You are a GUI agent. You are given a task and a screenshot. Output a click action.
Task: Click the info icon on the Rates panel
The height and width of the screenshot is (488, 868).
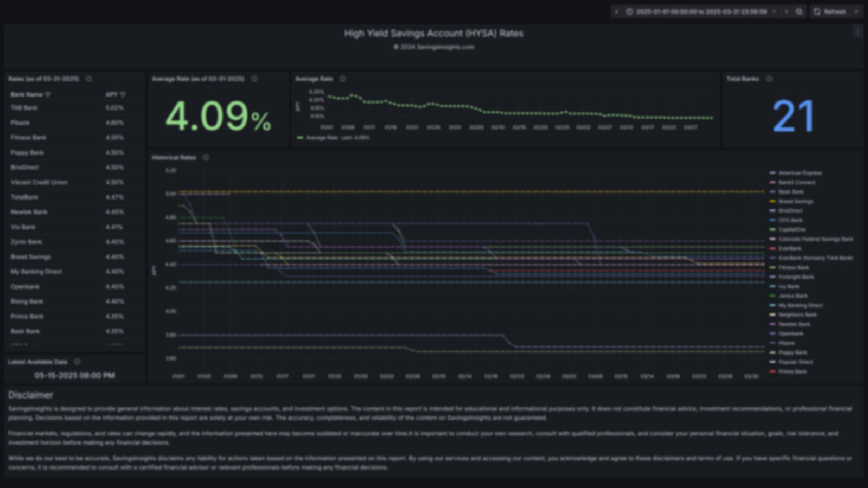click(88, 79)
